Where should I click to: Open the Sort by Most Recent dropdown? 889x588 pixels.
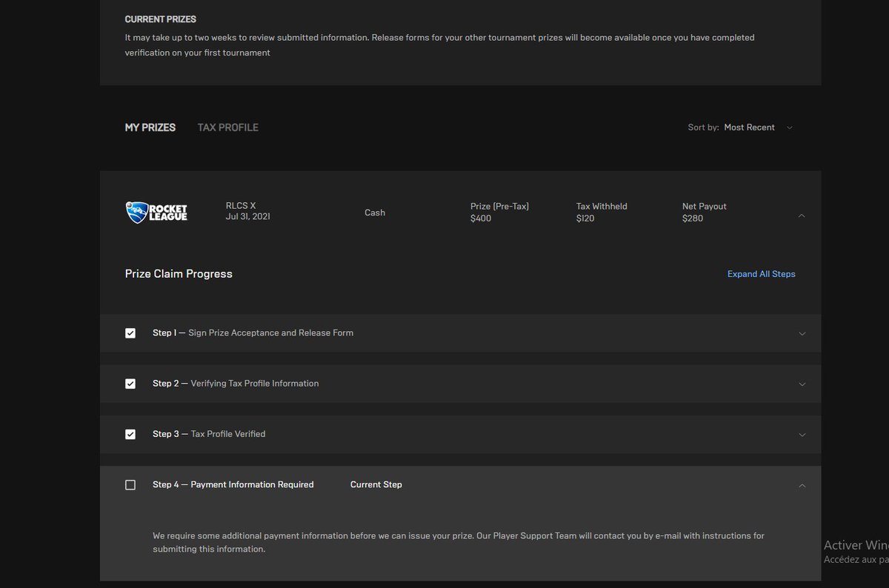tap(741, 127)
